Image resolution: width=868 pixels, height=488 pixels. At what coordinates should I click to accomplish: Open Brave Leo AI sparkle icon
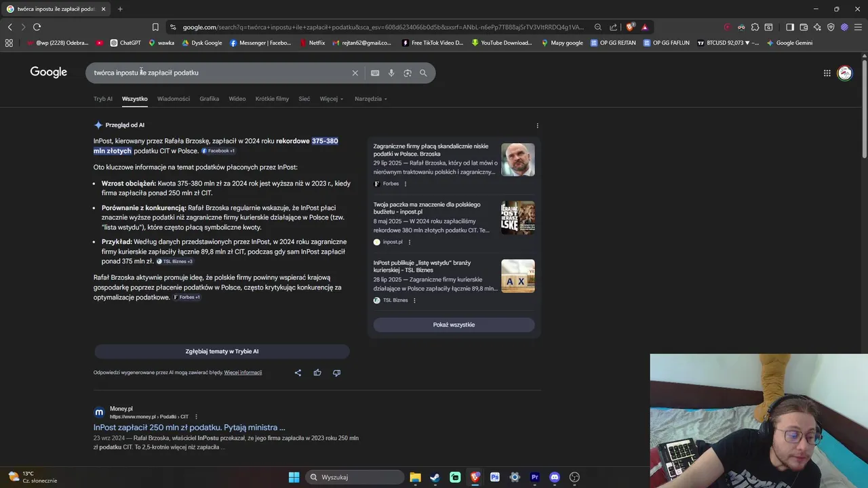[x=817, y=27]
